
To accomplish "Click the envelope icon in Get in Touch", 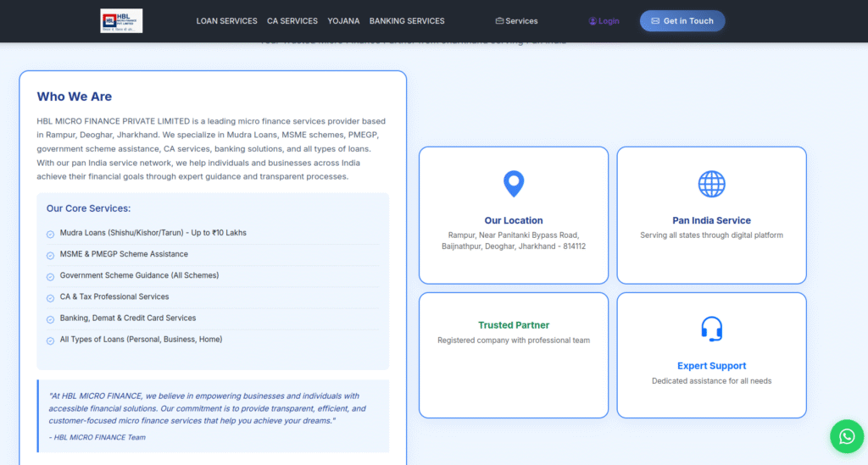I will [x=655, y=21].
